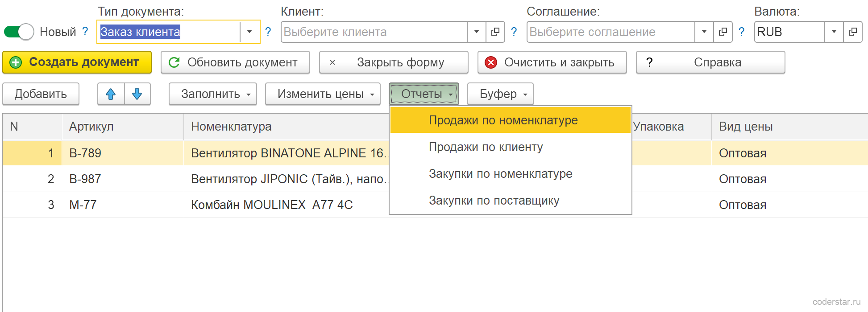
Task: Click the Очистить и закрыть button
Action: tap(552, 62)
